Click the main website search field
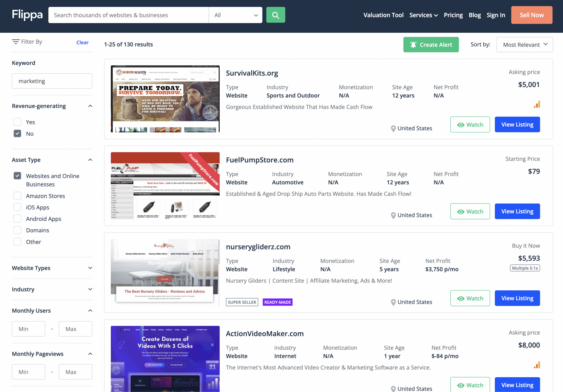563x392 pixels. [128, 15]
